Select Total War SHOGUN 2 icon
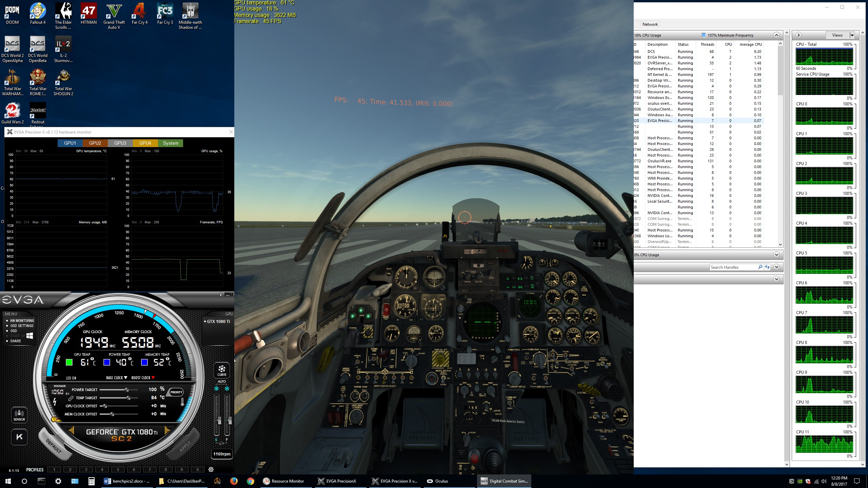Viewport: 868px width, 488px height. coord(63,82)
